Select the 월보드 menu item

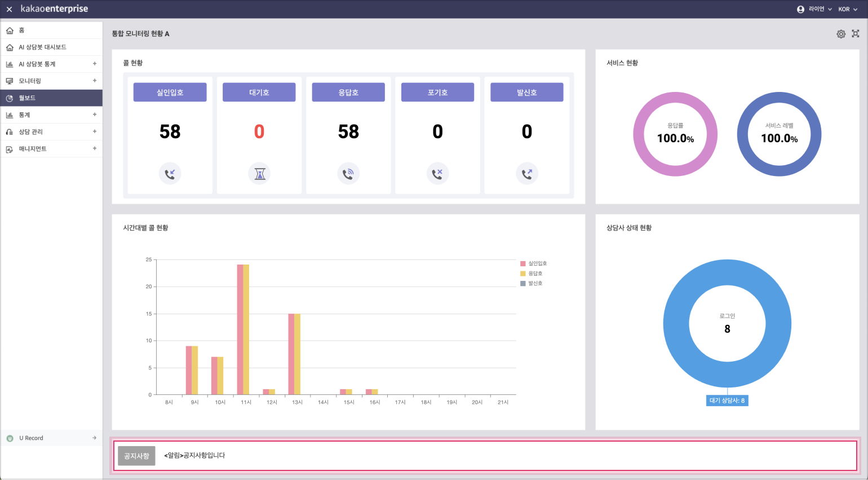click(27, 98)
